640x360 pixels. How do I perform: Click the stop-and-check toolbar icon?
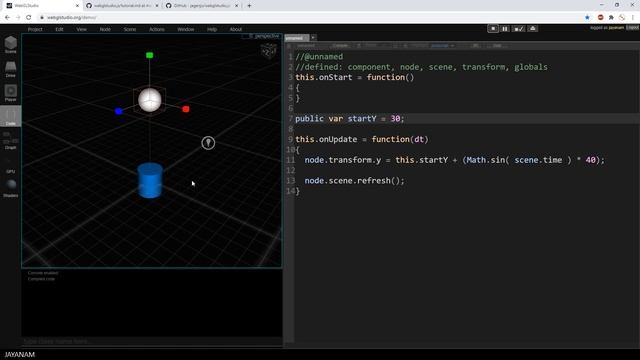tap(518, 29)
